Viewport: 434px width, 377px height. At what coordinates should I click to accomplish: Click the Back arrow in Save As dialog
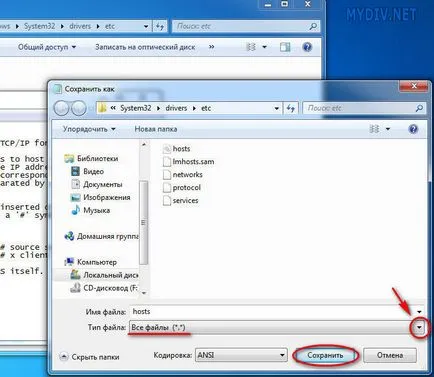61,108
